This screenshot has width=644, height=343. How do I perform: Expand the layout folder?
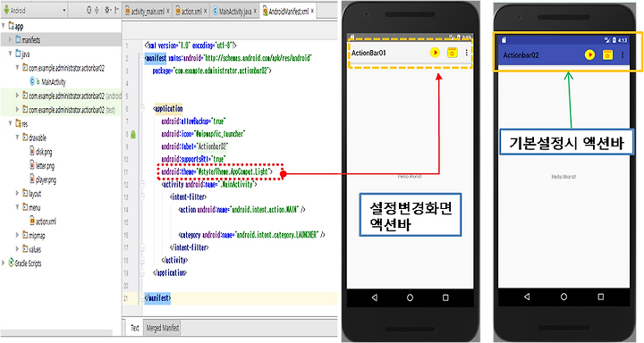click(17, 193)
